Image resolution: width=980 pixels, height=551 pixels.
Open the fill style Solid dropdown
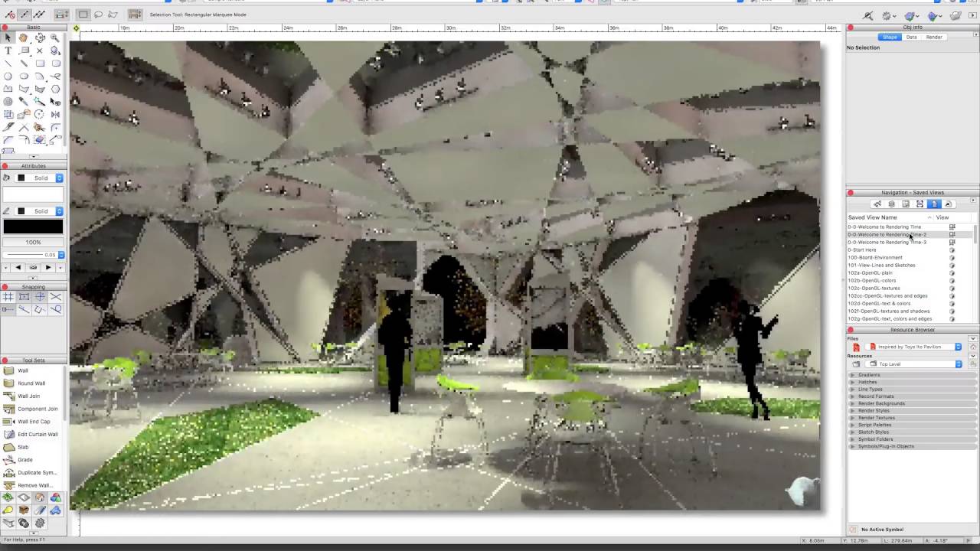click(x=40, y=178)
